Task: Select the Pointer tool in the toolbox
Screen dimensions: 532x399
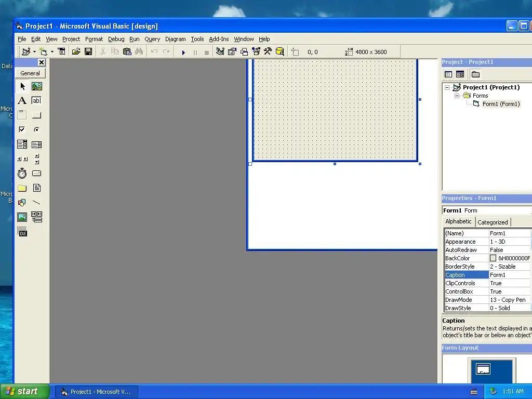Action: pyautogui.click(x=22, y=86)
